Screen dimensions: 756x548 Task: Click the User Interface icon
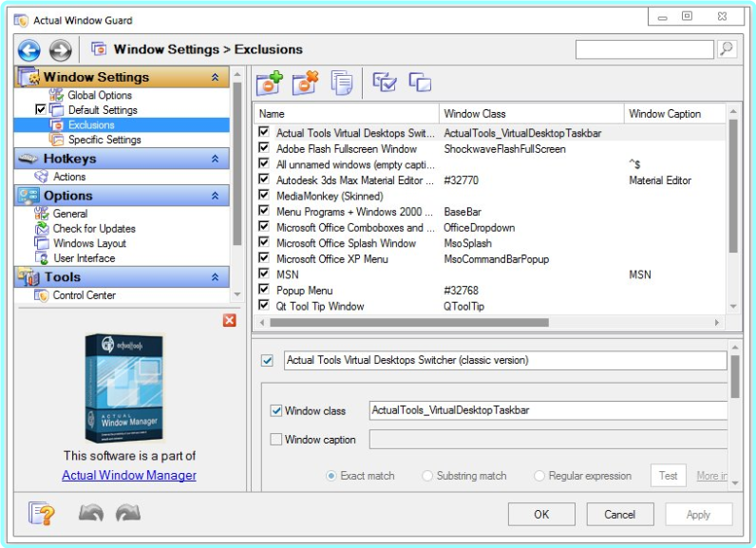(x=42, y=258)
